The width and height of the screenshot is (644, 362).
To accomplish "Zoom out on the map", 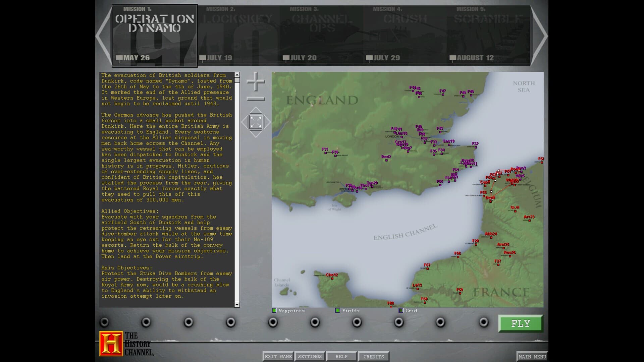I will tap(256, 98).
